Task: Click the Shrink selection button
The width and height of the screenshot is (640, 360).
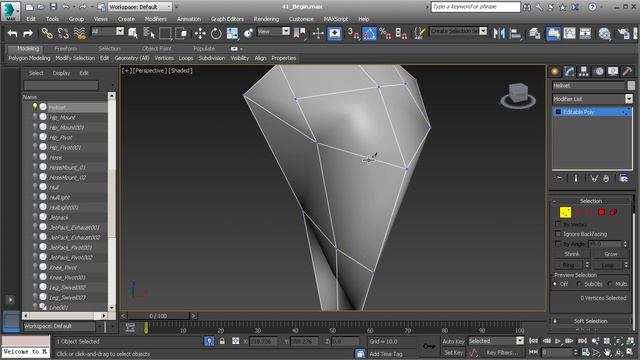Action: (571, 254)
